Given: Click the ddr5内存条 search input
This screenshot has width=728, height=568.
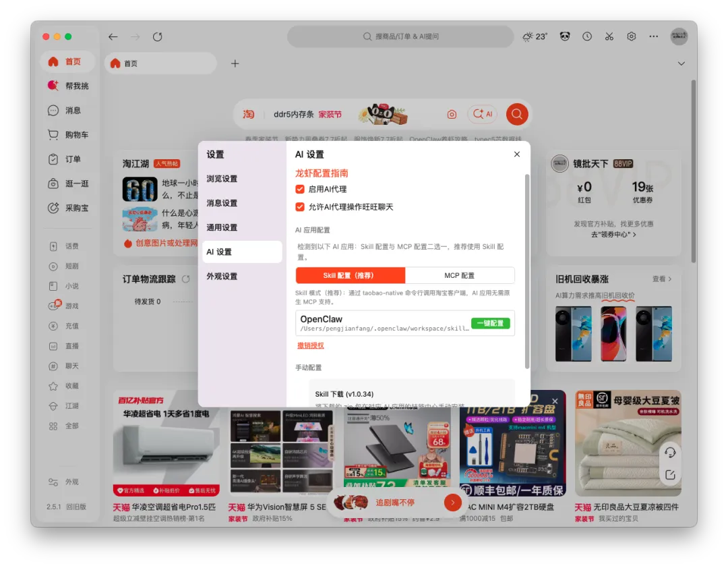Looking at the screenshot, I should 308,115.
